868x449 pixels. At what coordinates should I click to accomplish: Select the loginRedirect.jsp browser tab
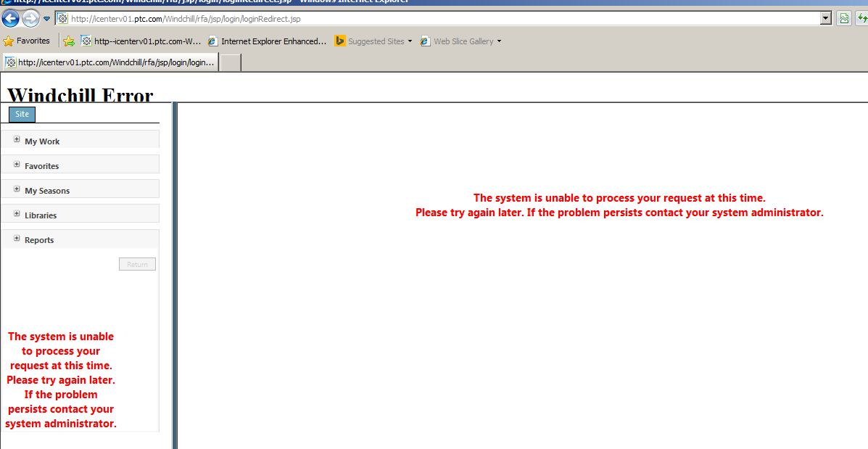click(x=111, y=62)
